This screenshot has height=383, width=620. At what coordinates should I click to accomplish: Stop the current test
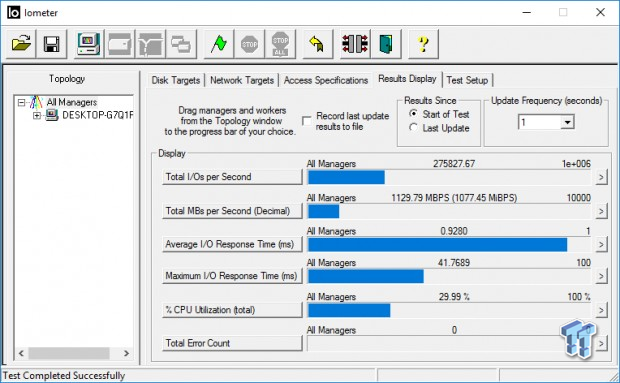point(250,44)
